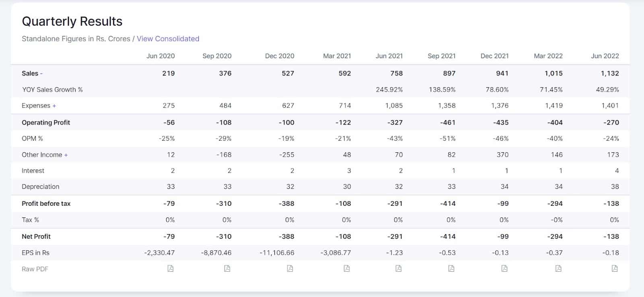Open the Jun 2022 raw PDF icon
The image size is (644, 297).
[x=615, y=268]
